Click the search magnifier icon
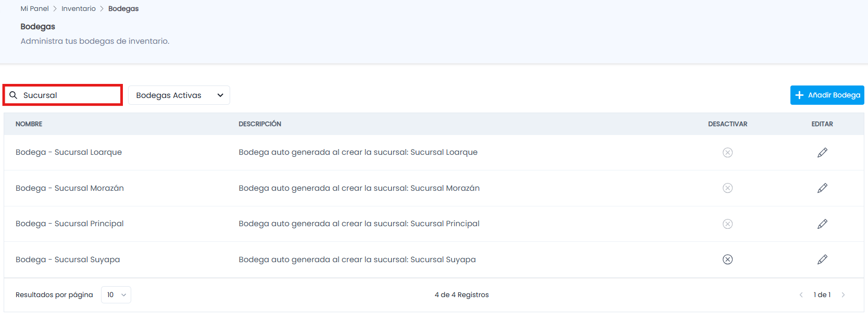 coord(14,95)
